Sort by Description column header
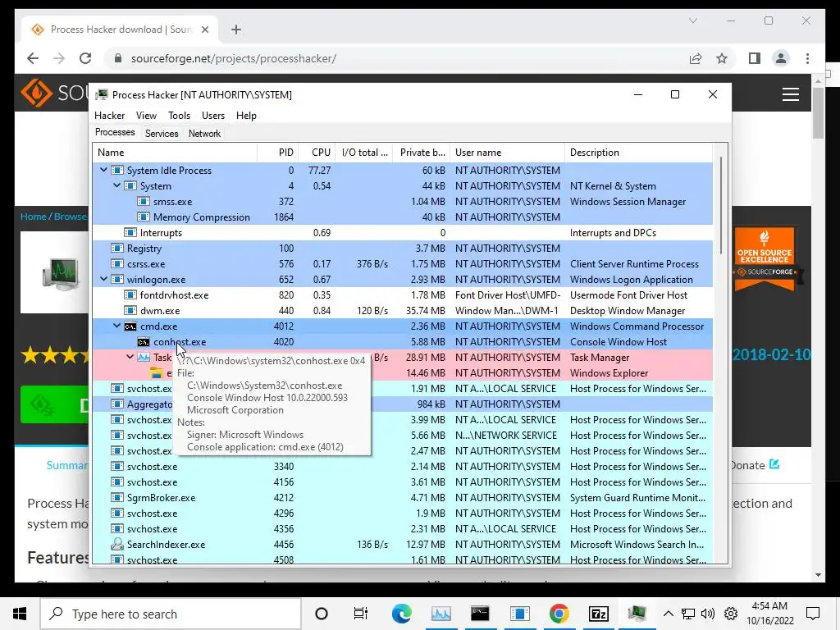 (x=638, y=152)
